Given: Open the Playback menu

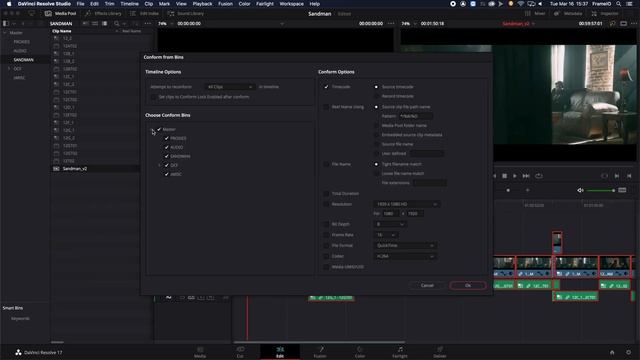Looking at the screenshot, I should click(x=202, y=4).
